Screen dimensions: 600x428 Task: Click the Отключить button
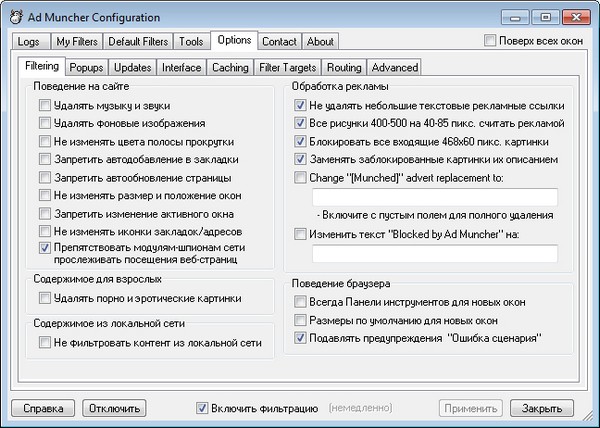(x=112, y=409)
